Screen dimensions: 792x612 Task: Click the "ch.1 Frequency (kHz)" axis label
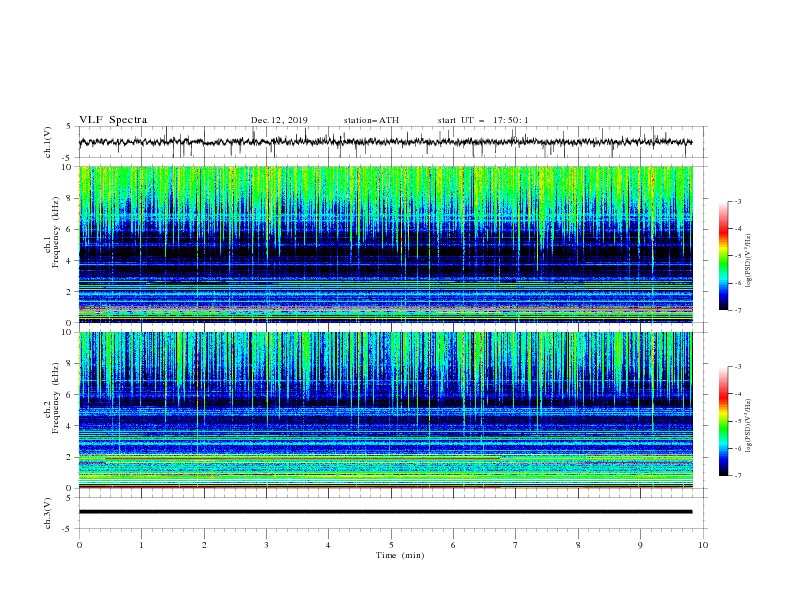click(x=52, y=233)
